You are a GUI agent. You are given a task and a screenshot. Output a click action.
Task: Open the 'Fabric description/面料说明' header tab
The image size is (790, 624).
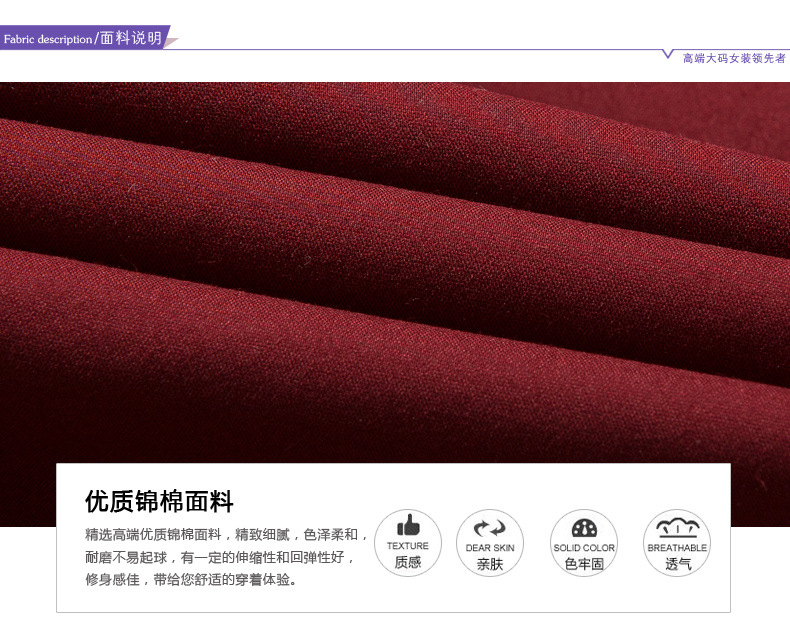point(84,39)
